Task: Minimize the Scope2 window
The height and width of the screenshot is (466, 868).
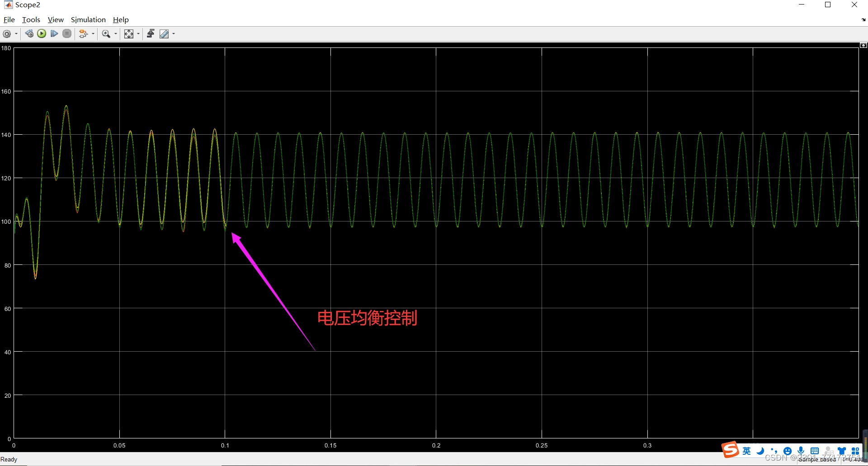Action: point(802,5)
